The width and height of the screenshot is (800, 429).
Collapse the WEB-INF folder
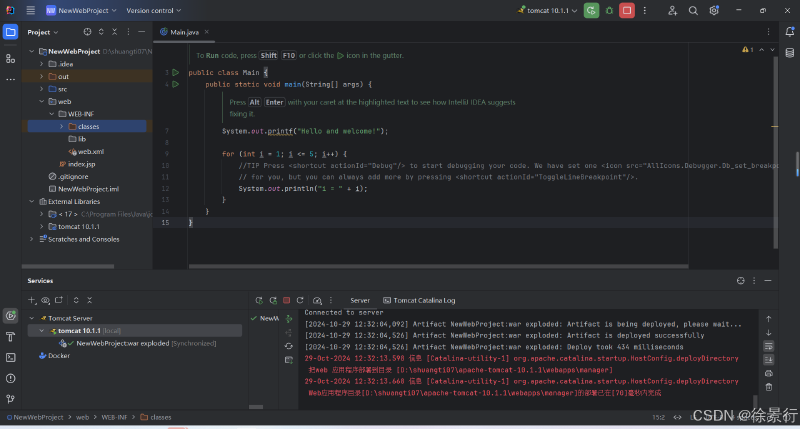52,114
